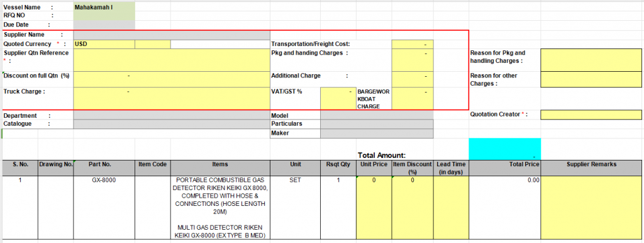Select the Total Price column header
This screenshot has width=644, height=243.
[x=505, y=167]
